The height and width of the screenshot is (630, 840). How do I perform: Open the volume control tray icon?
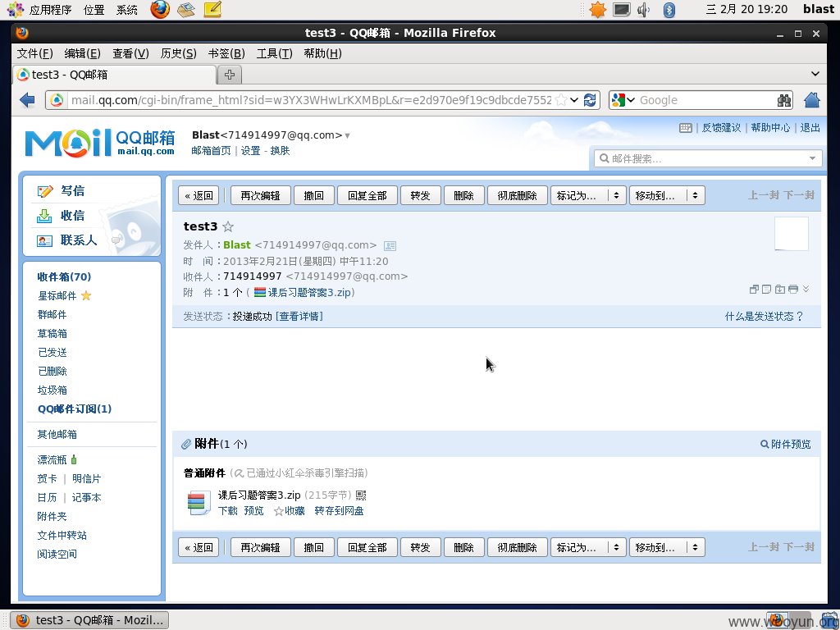point(643,9)
